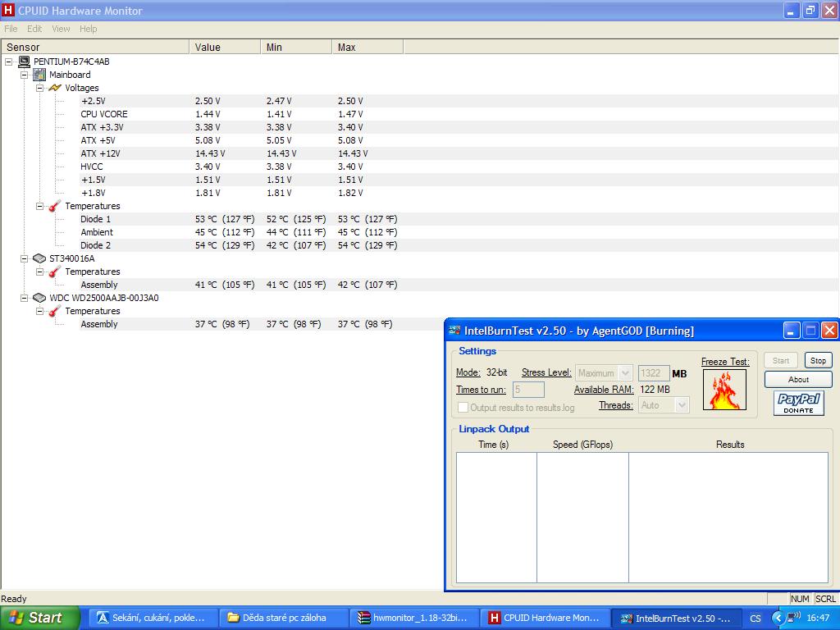840x630 pixels.
Task: Click the thermometer icon under WDC WD2500AAJB
Action: coord(55,311)
